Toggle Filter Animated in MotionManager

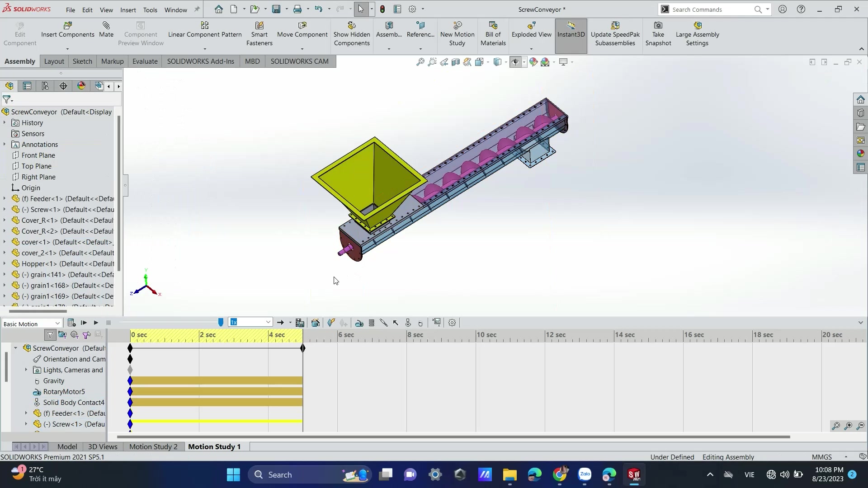(x=62, y=335)
